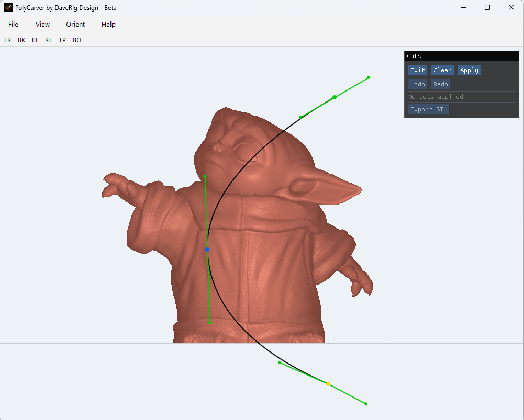Switch to TP top view

pos(62,40)
